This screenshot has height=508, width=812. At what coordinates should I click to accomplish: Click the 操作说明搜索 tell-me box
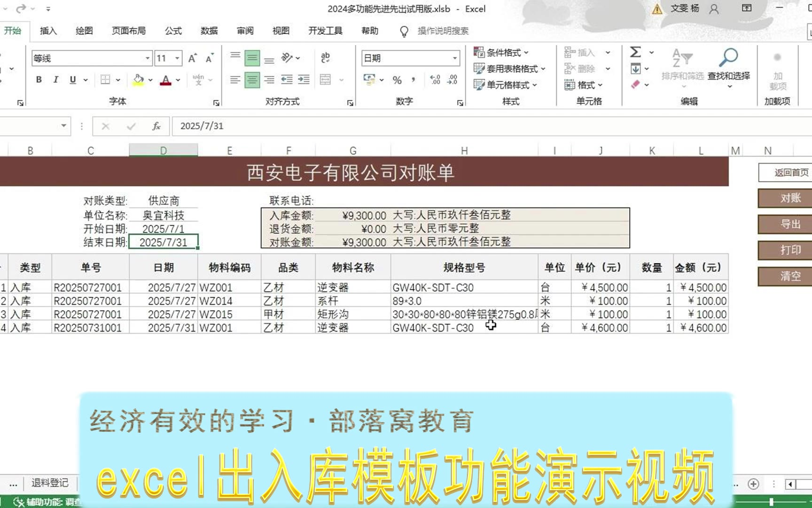point(443,31)
